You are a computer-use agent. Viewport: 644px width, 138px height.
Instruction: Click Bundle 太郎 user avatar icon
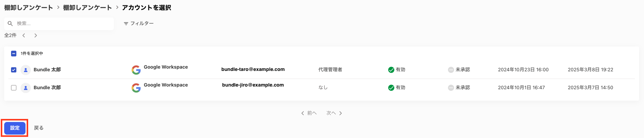tap(26, 70)
